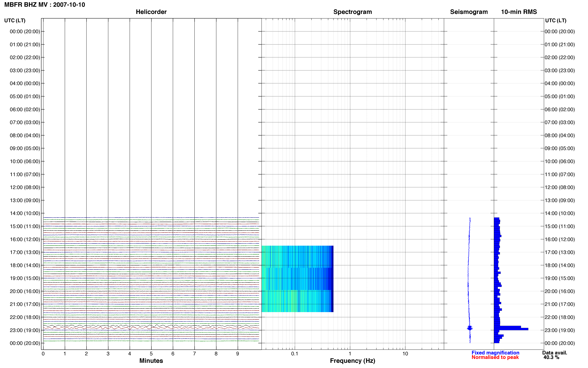Click the left '14:00 (10:00)' time label

pyautogui.click(x=25, y=213)
